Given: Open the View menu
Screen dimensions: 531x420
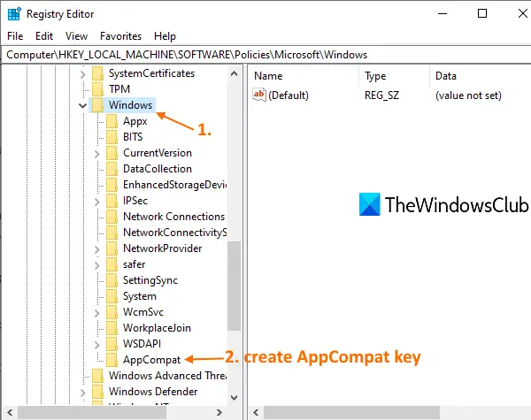Looking at the screenshot, I should coord(76,36).
